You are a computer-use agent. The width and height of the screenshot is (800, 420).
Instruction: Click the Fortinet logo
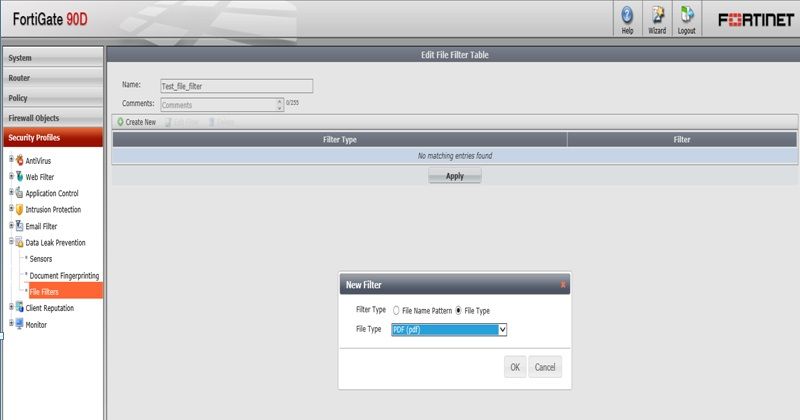tap(756, 20)
